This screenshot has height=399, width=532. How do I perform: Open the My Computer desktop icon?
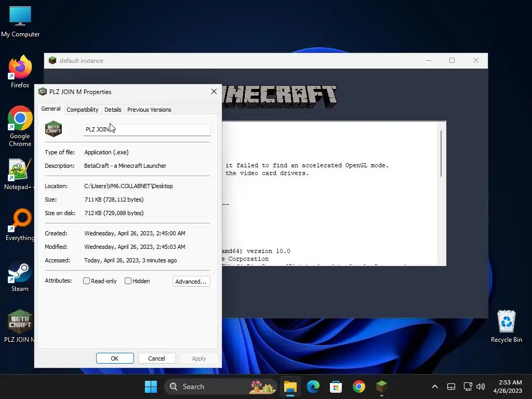click(20, 21)
